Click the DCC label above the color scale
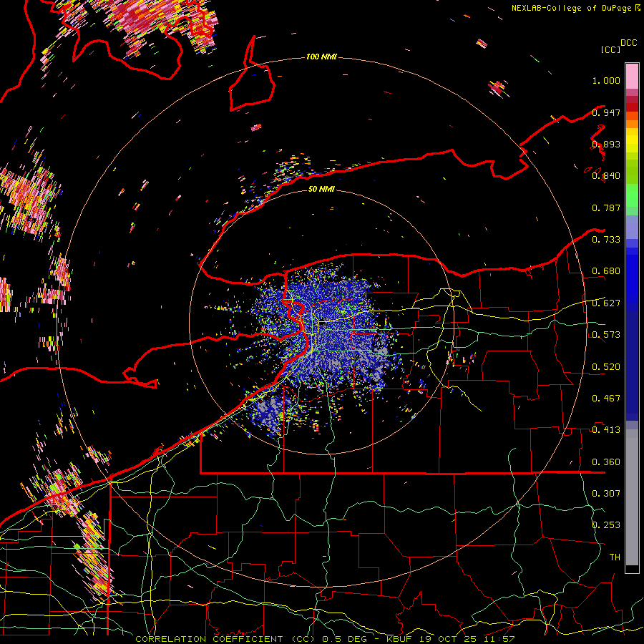Viewport: 644px width, 644px height. pos(628,43)
